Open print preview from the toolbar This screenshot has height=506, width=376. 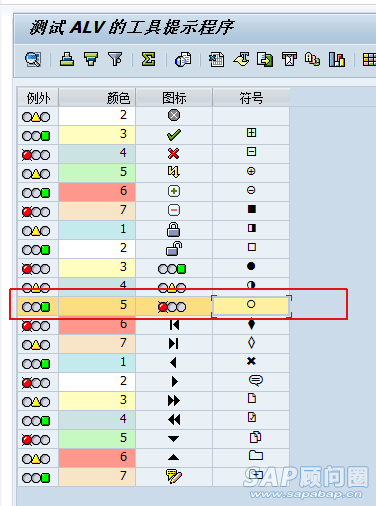(183, 60)
